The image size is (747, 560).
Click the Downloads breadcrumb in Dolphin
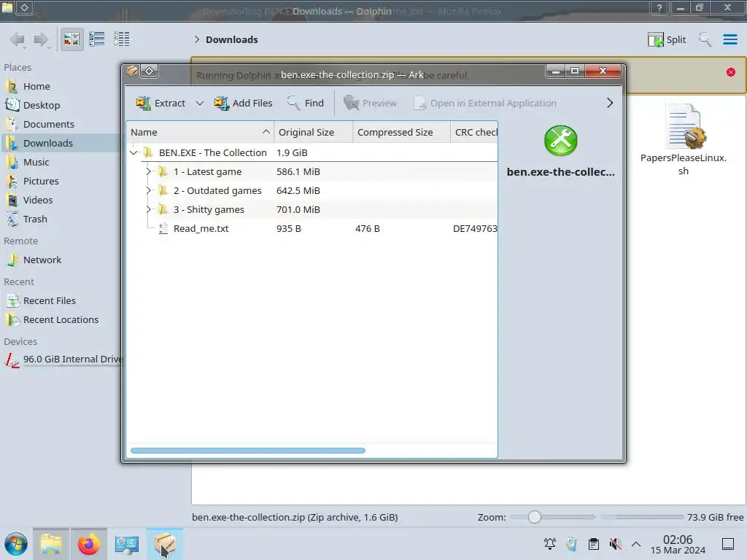[232, 40]
